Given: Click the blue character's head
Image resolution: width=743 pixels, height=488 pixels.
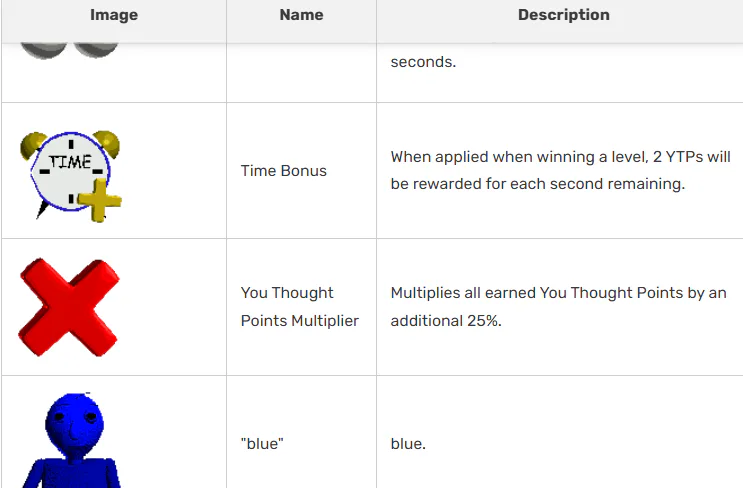Looking at the screenshot, I should tap(74, 416).
